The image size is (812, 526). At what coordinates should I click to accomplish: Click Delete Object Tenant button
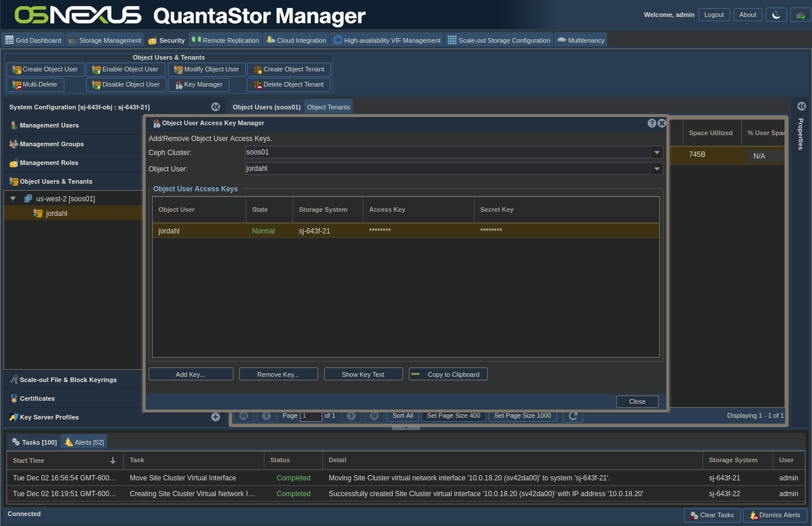[x=289, y=85]
